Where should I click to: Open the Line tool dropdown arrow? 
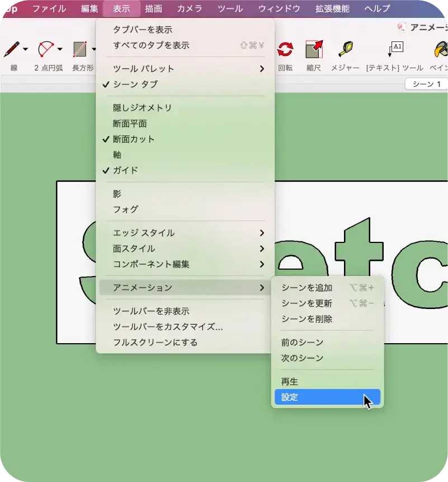click(26, 50)
